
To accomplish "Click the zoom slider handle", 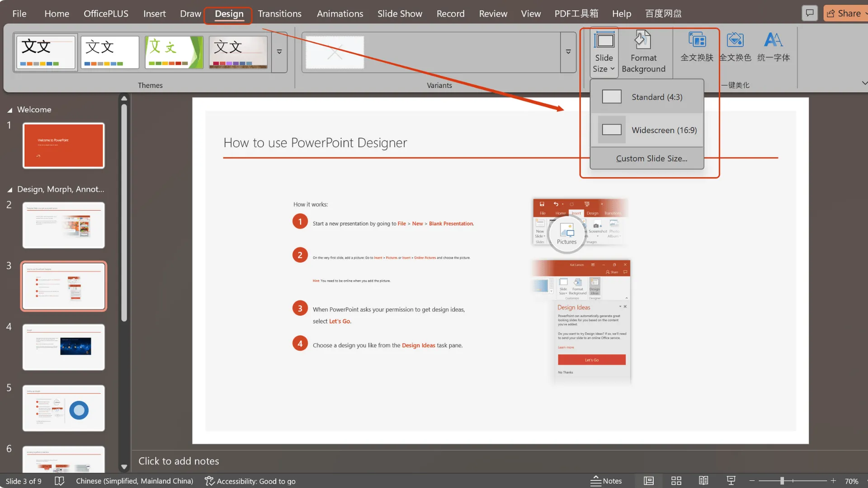I will coord(782,481).
